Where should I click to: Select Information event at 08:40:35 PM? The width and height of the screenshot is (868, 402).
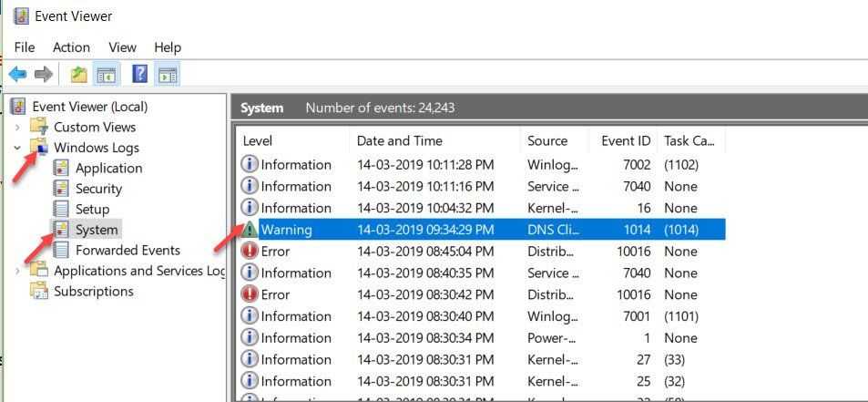pos(482,273)
